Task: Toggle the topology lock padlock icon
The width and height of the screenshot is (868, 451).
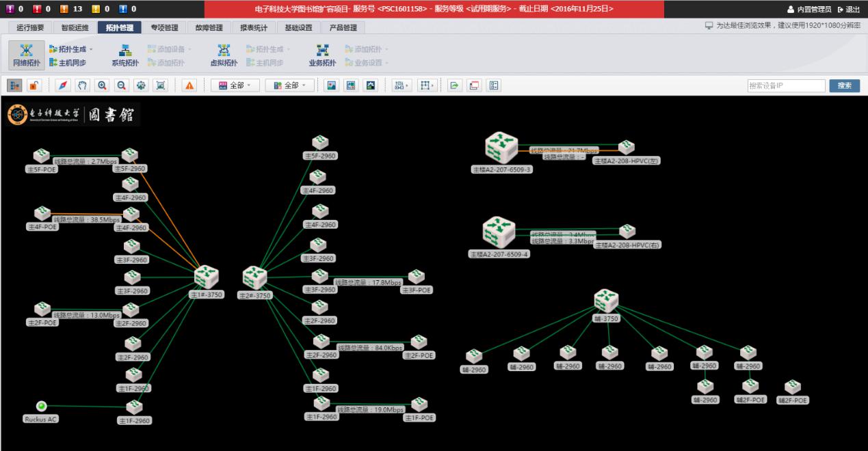Action: [x=34, y=85]
